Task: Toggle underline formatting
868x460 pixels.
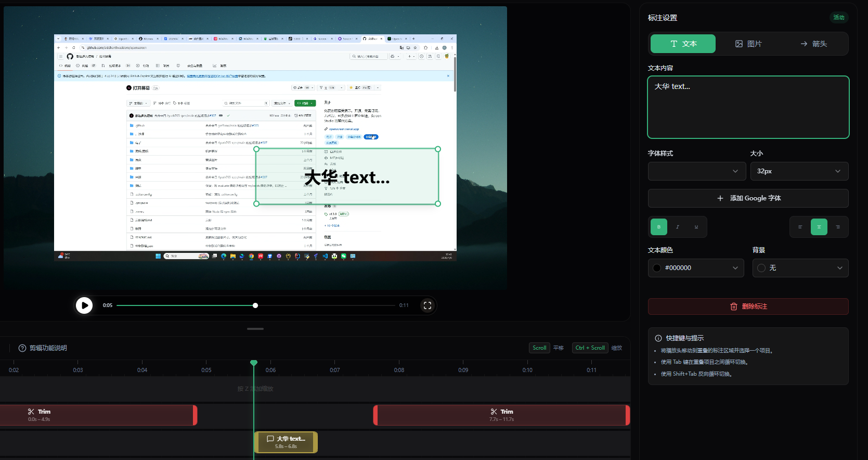Action: click(x=696, y=227)
